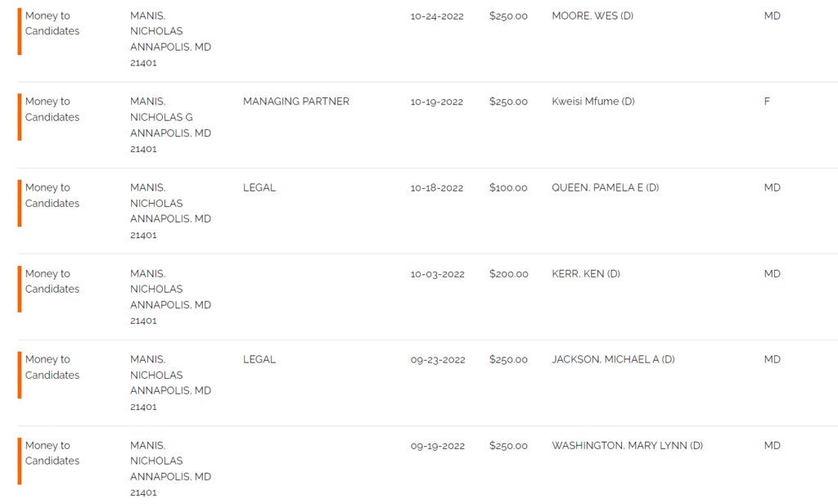Click the $200.00 amount for Ken Kerr

pyautogui.click(x=508, y=273)
